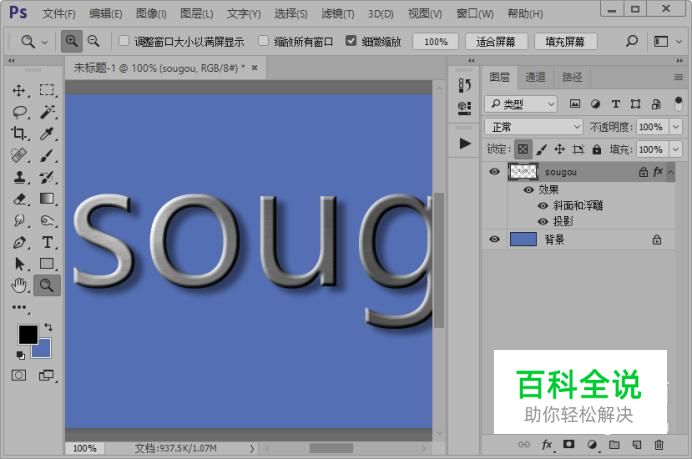This screenshot has width=692, height=459.
Task: Select the Crop tool
Action: [19, 133]
